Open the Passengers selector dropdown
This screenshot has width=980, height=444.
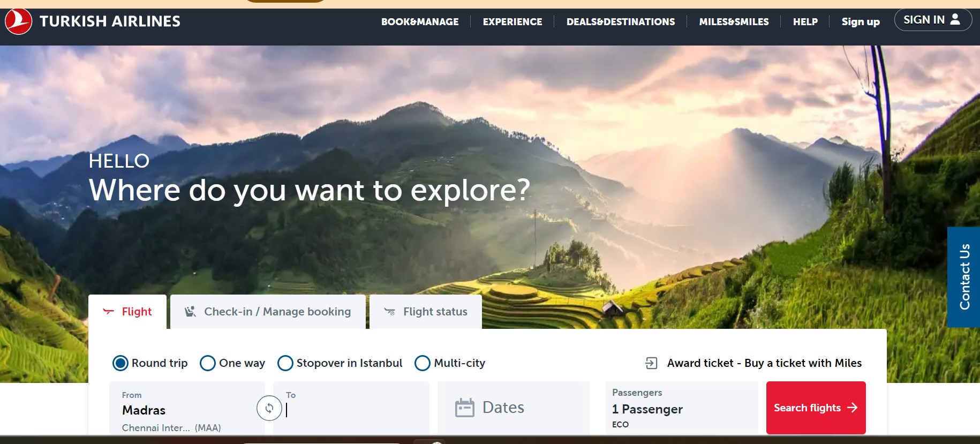(681, 408)
